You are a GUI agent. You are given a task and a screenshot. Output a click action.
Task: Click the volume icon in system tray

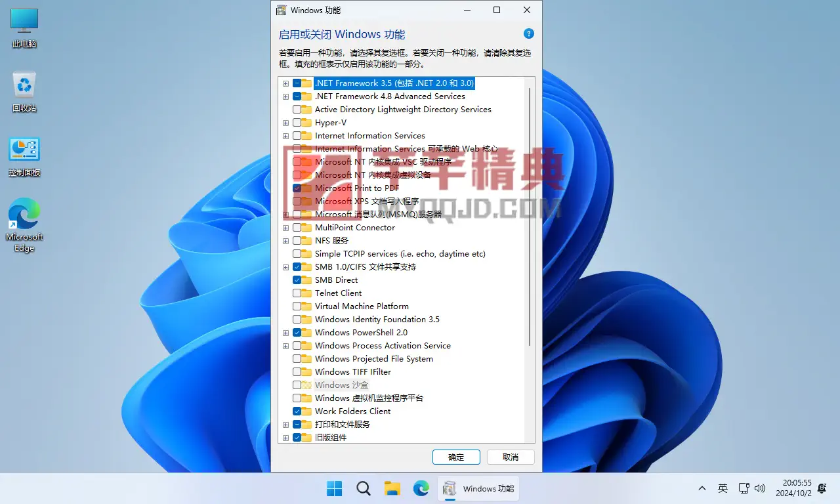click(760, 488)
